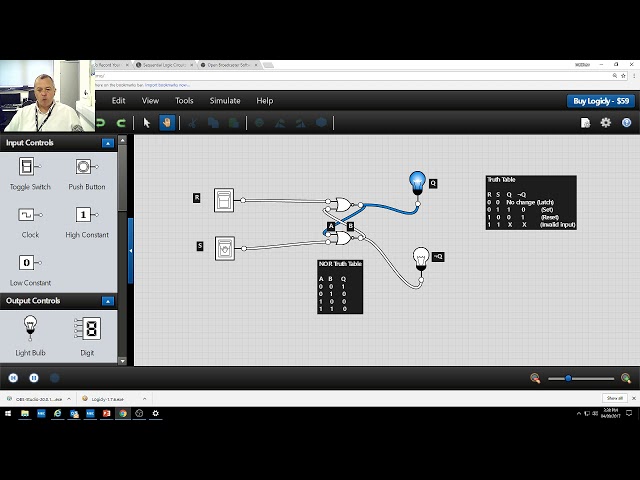Open the settings gear in toolbar
Screen dimensions: 640x480
(605, 123)
